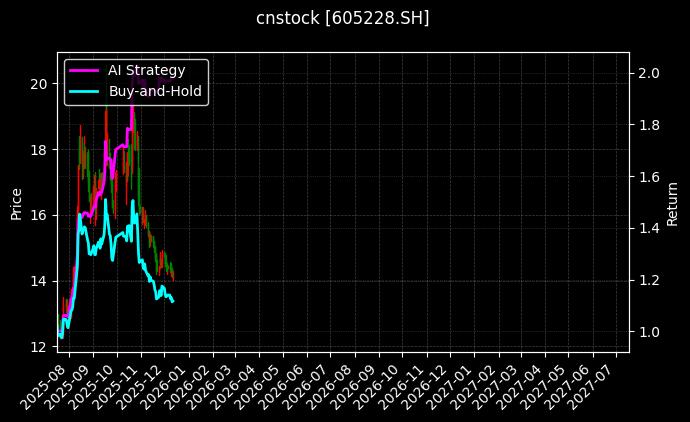Click the 20 tick on Price axis

click(38, 84)
